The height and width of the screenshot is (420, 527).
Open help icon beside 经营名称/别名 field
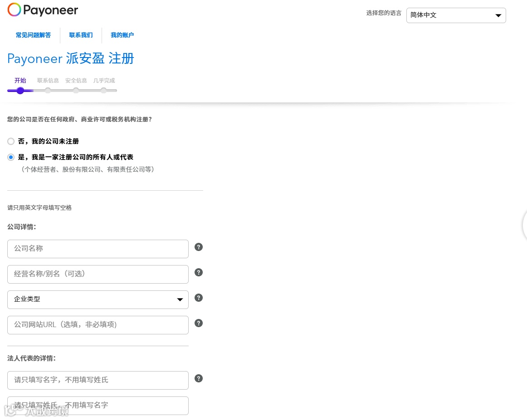click(x=199, y=273)
